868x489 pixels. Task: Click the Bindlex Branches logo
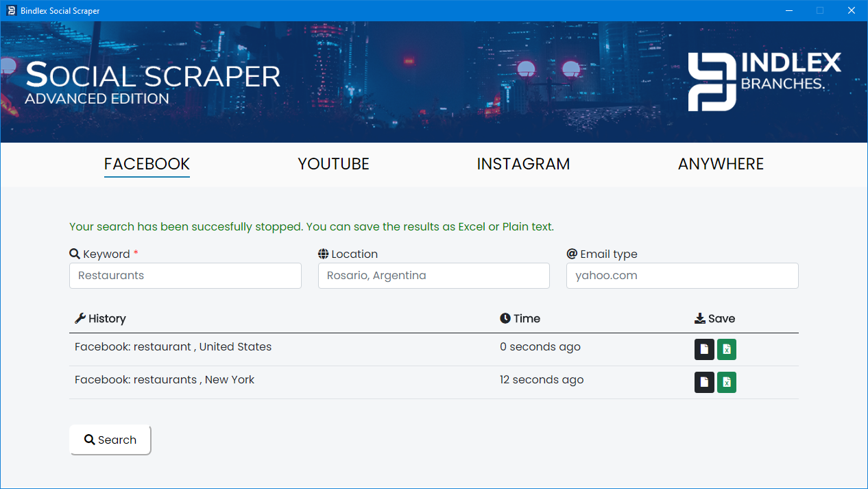(764, 82)
